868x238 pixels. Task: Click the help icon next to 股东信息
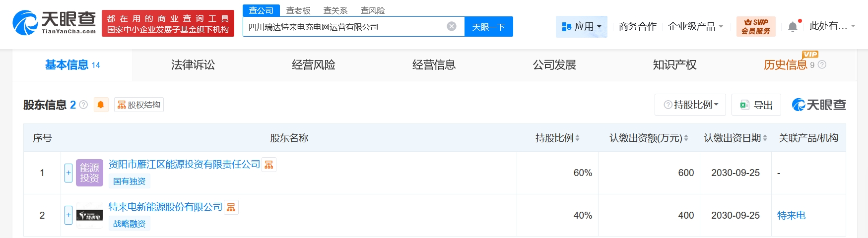click(x=84, y=105)
